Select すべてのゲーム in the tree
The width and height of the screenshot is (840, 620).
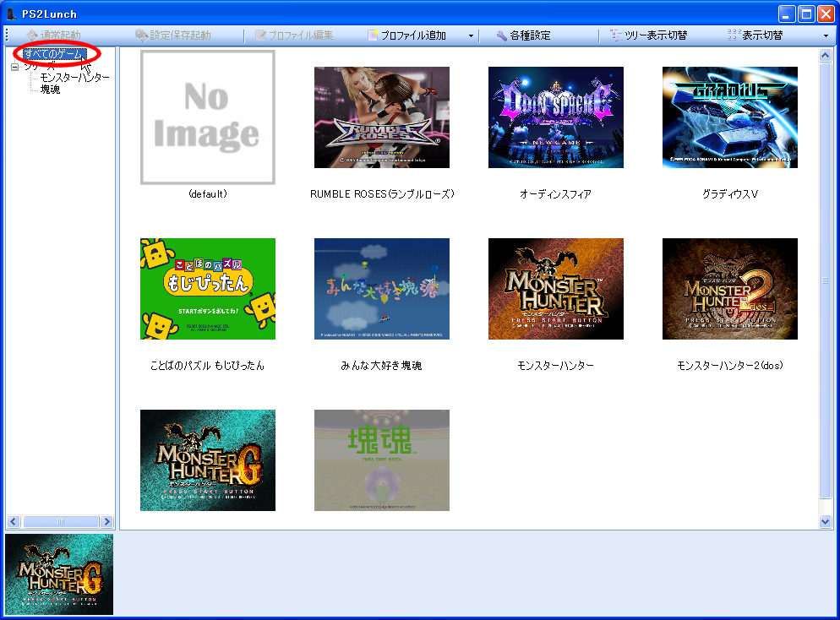54,54
